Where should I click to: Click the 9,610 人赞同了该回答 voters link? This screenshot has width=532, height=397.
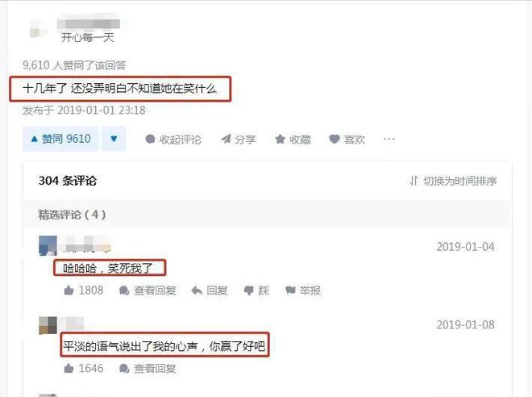[x=74, y=65]
